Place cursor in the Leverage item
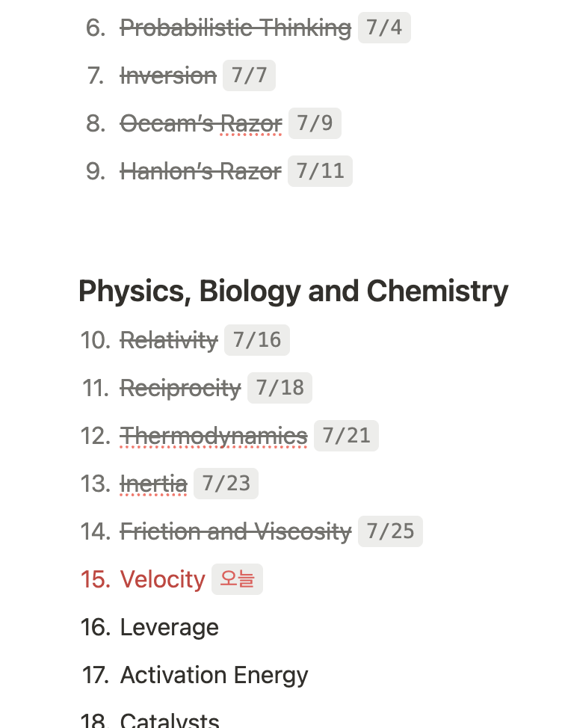This screenshot has width=562, height=728. (170, 628)
